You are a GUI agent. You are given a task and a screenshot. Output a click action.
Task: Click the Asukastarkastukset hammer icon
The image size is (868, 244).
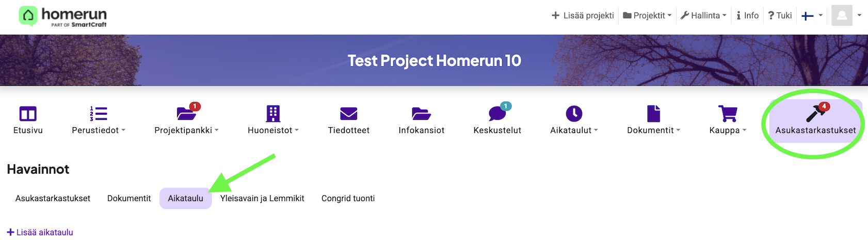(815, 114)
